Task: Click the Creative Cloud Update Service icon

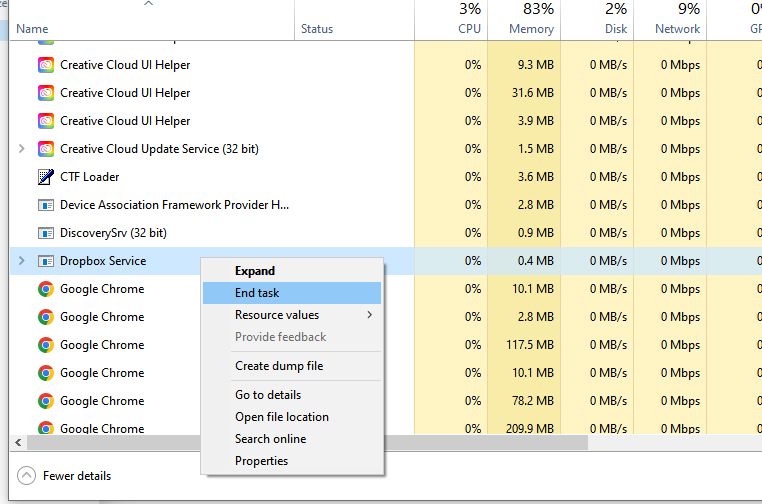Action: click(45, 149)
